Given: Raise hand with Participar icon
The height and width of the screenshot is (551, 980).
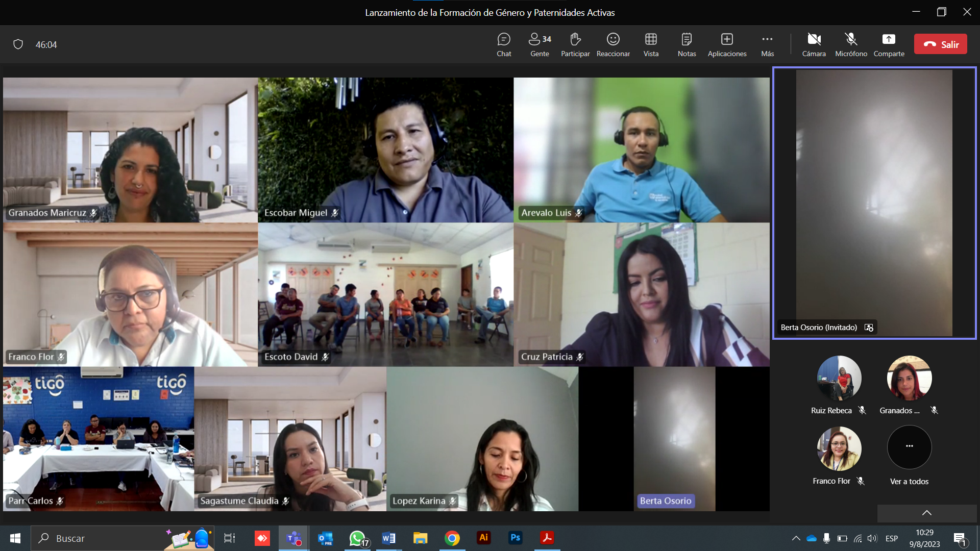Looking at the screenshot, I should coord(575,44).
